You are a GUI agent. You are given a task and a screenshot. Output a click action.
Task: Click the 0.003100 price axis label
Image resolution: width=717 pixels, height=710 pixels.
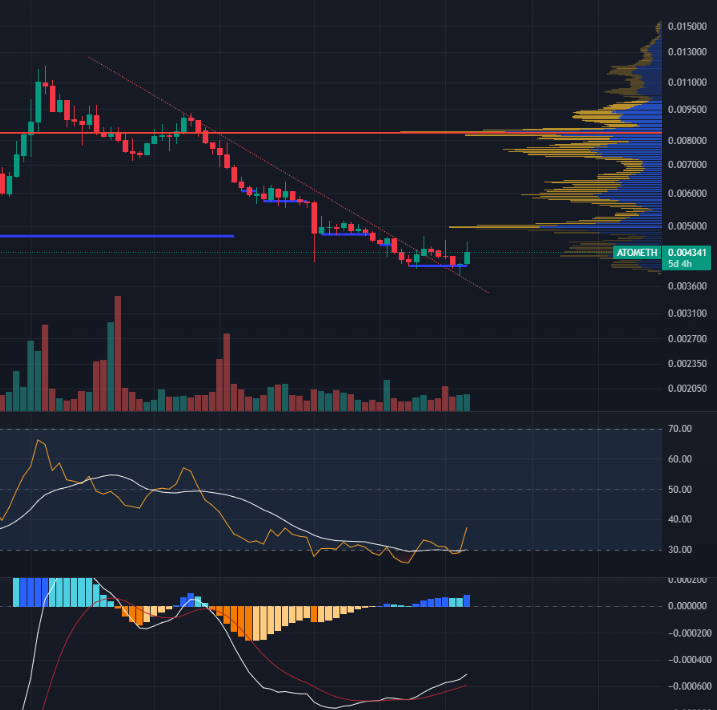(x=687, y=314)
